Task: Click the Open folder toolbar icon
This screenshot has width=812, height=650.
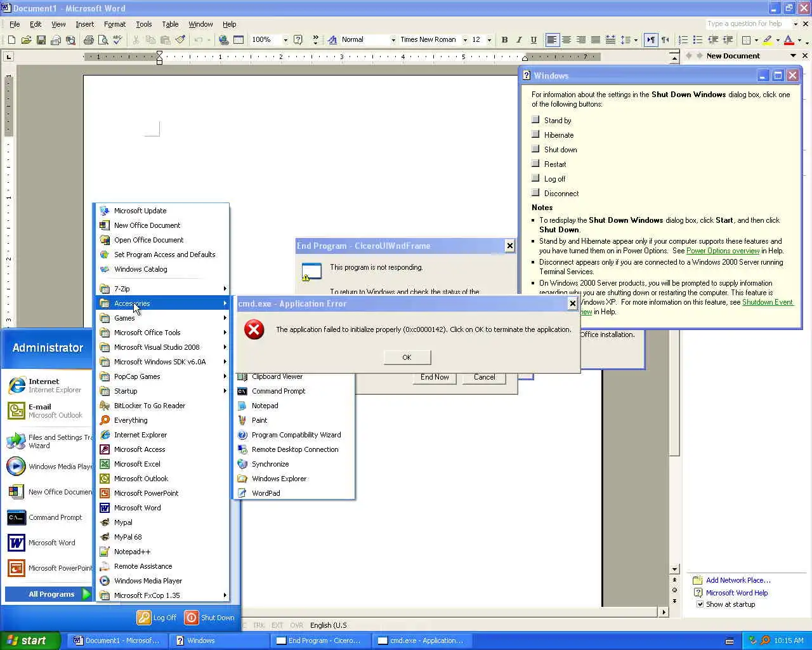Action: coord(26,40)
